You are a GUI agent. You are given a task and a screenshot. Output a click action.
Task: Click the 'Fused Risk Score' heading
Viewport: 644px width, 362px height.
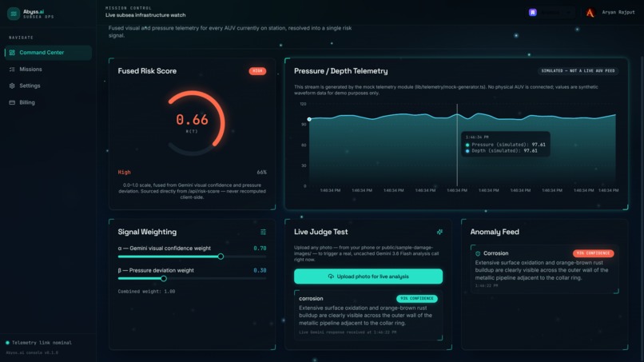[147, 71]
